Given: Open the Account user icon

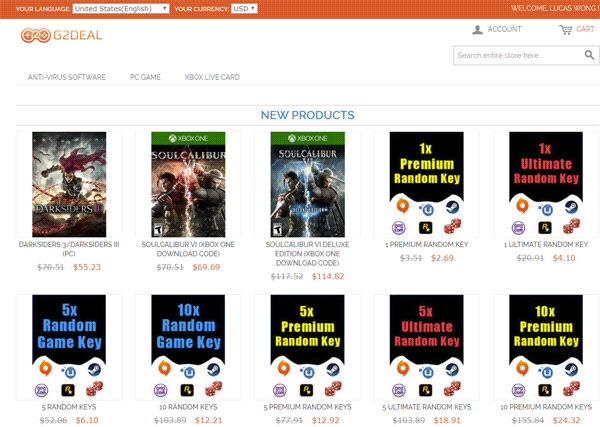Looking at the screenshot, I should point(477,29).
